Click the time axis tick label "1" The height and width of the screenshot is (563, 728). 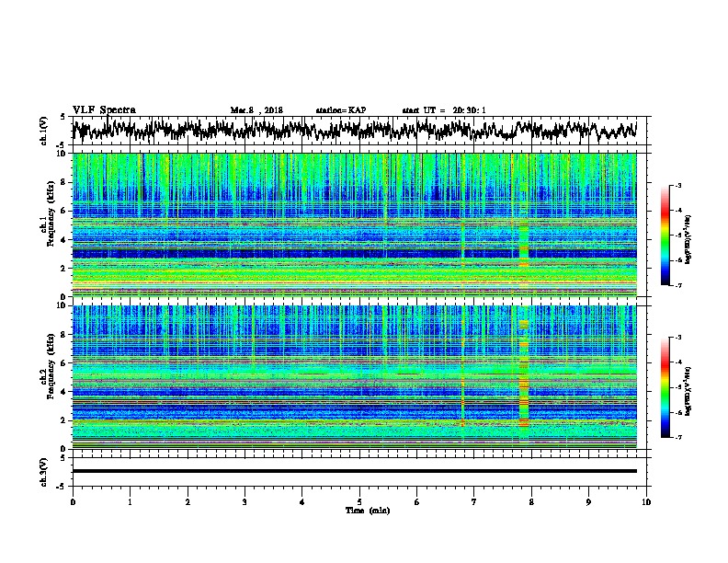(x=130, y=502)
